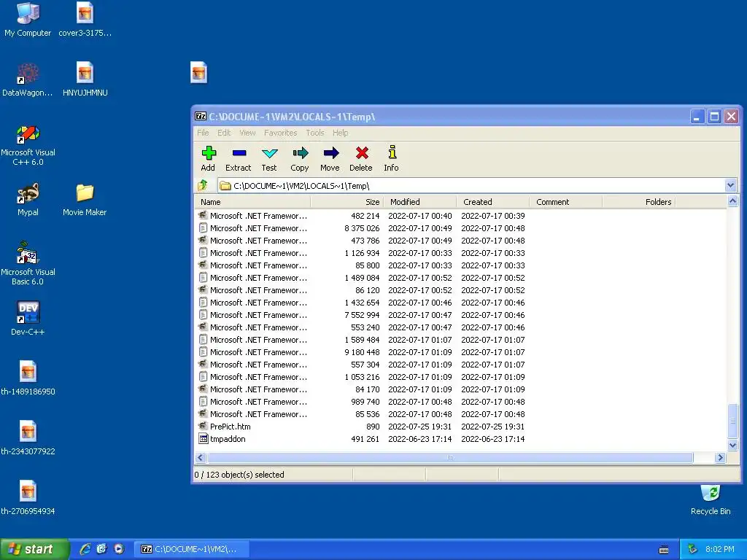The height and width of the screenshot is (560, 747).
Task: Open the Favorites menu
Action: point(281,133)
